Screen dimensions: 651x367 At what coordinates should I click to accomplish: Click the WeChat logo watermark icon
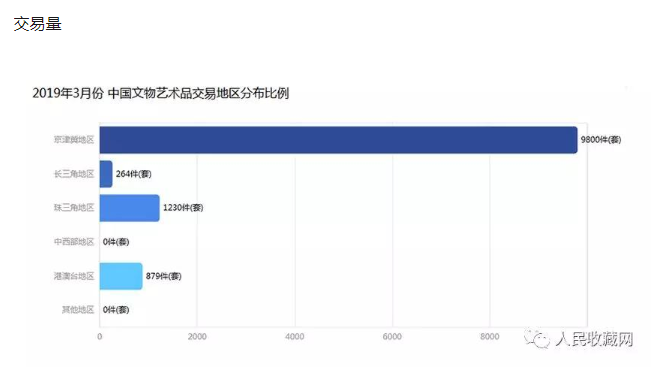point(536,338)
